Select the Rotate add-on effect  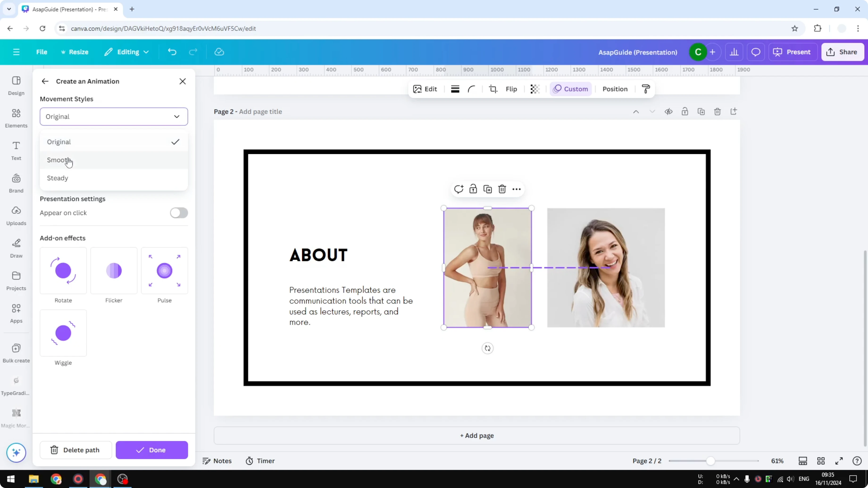63,270
